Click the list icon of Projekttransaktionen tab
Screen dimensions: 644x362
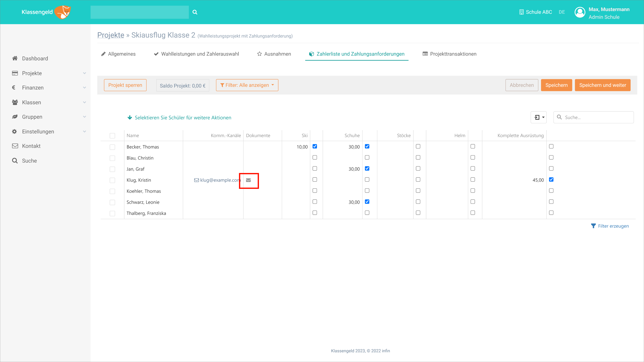coord(425,54)
